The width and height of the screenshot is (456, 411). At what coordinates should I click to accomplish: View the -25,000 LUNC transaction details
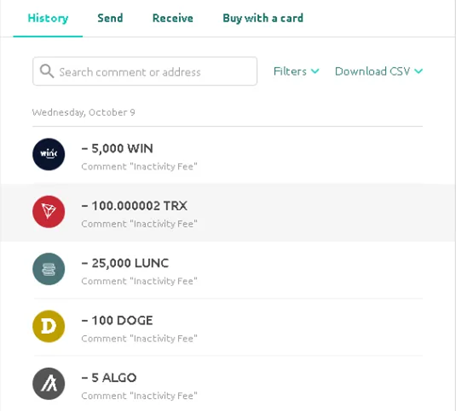(x=228, y=270)
